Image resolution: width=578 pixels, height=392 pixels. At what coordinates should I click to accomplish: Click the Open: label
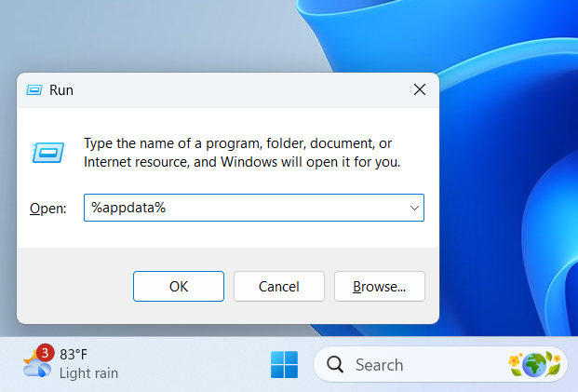click(47, 209)
